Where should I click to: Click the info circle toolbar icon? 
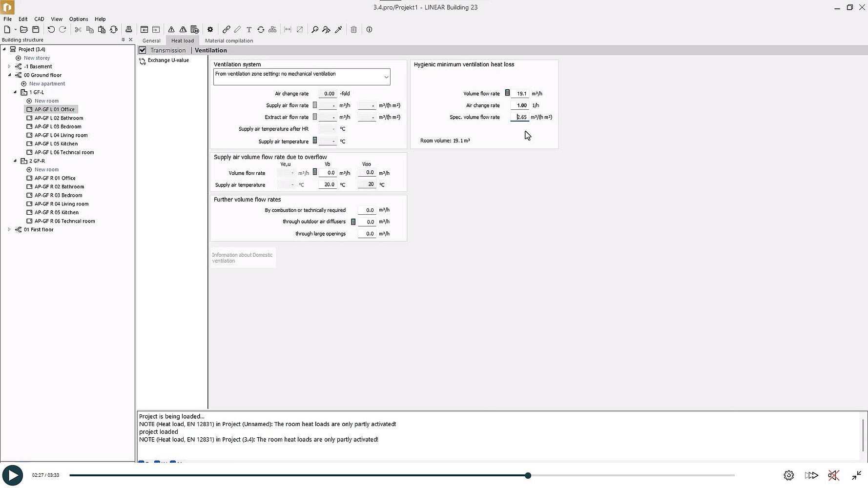(369, 30)
